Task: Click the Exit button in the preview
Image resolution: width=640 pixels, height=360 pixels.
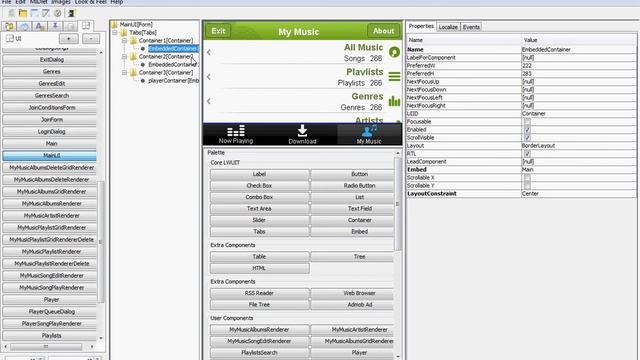Action: click(x=218, y=31)
